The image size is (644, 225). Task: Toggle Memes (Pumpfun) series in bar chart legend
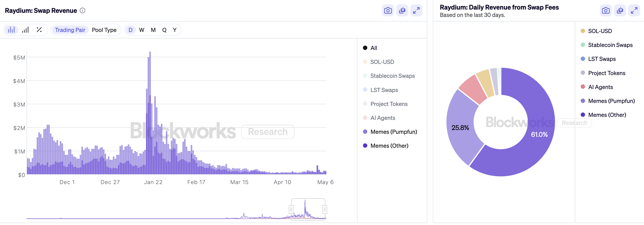pyautogui.click(x=393, y=132)
